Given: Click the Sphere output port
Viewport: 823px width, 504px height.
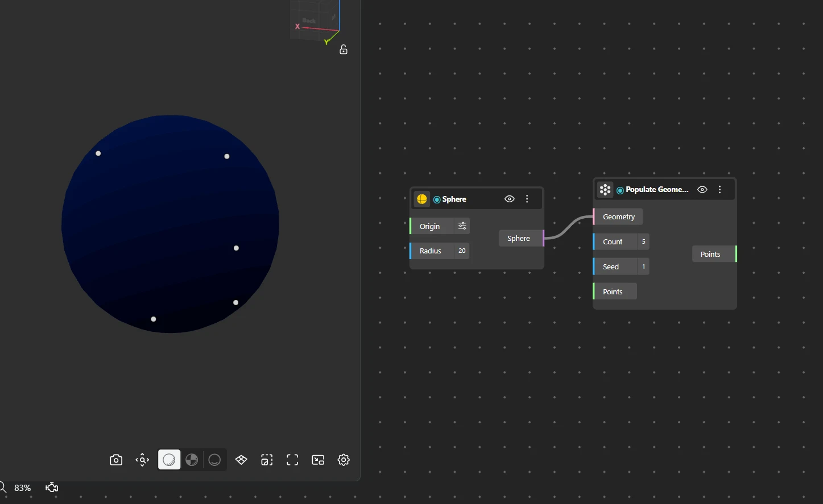Looking at the screenshot, I should tap(521, 238).
